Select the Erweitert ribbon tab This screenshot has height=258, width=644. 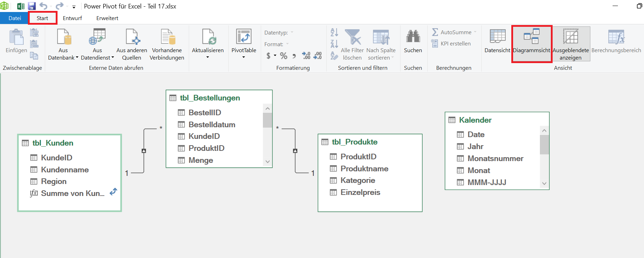pyautogui.click(x=107, y=18)
